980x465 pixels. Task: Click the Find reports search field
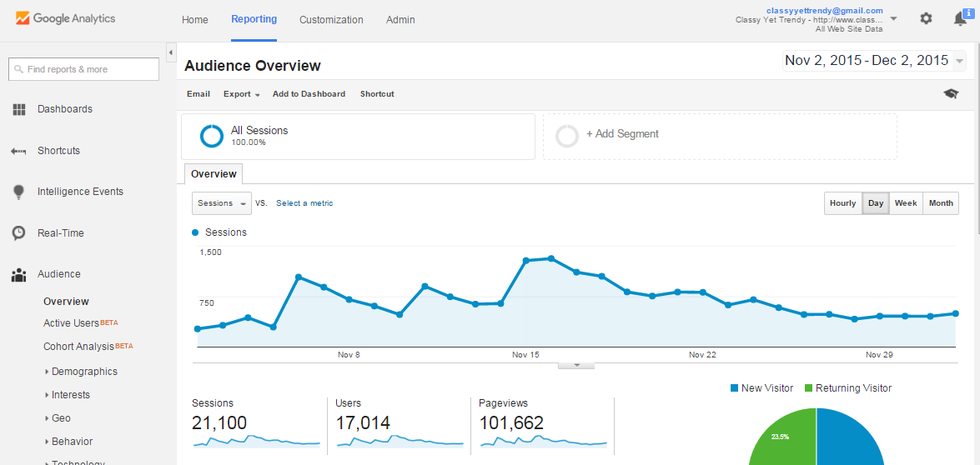coord(83,69)
